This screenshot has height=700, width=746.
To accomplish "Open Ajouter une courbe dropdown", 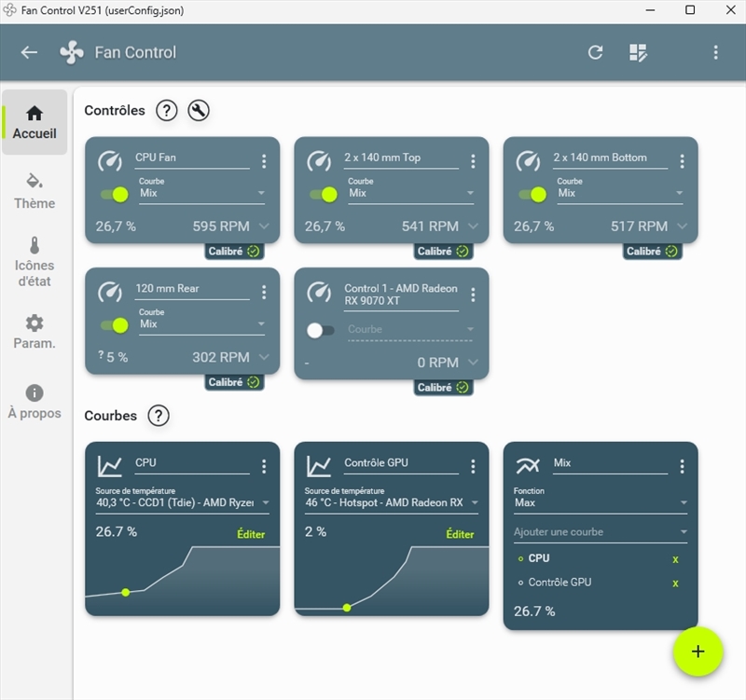I will [601, 532].
